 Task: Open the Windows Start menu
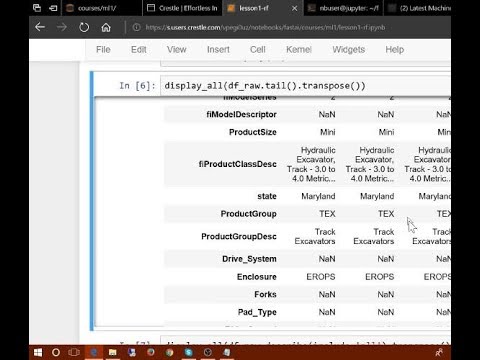pos(38,352)
